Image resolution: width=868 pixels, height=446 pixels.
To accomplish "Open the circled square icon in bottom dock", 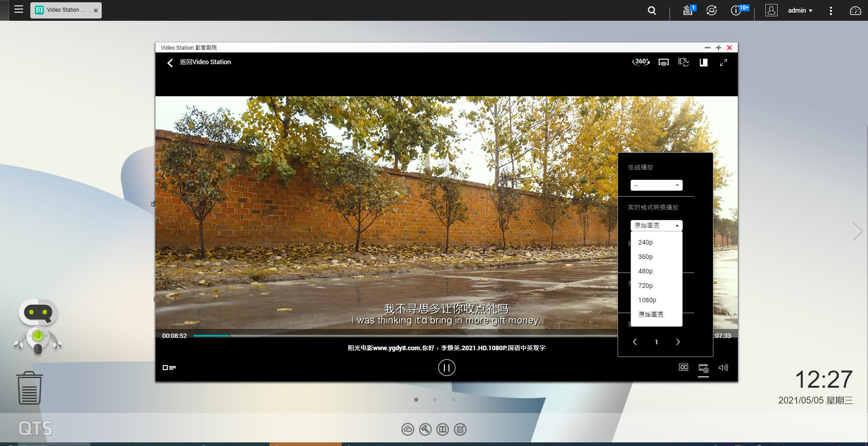I will tap(443, 429).
